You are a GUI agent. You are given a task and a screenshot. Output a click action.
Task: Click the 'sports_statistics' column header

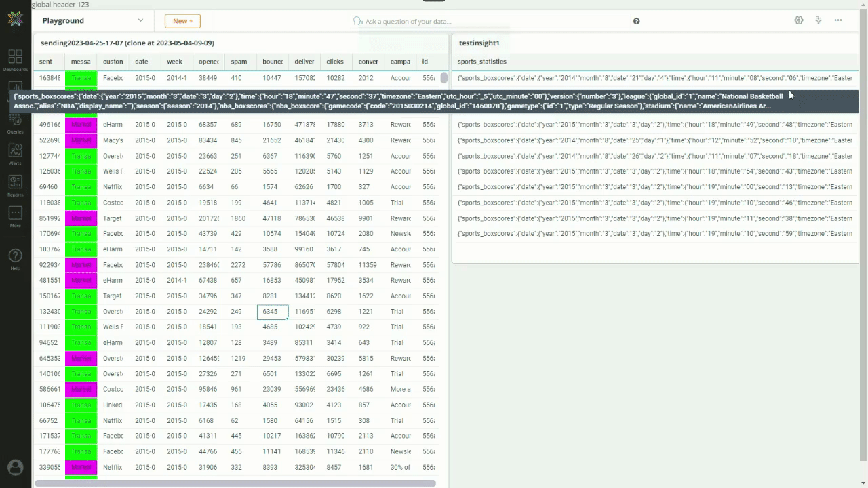(x=481, y=62)
